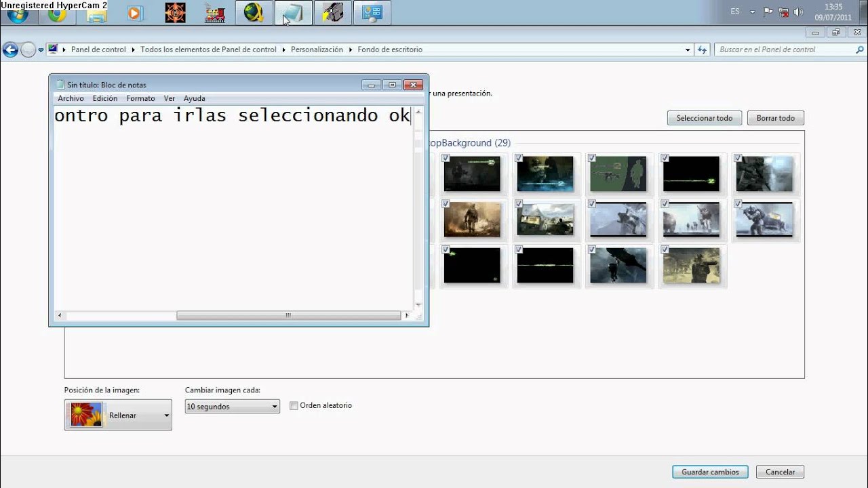
Task: Toggle Orden aleatorio checkbox
Action: point(294,406)
